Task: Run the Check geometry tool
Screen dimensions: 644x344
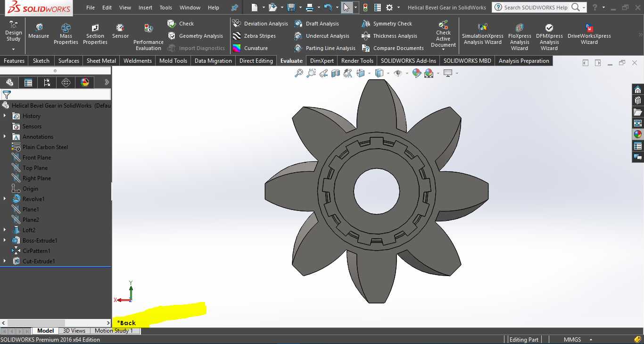Action: click(x=181, y=24)
